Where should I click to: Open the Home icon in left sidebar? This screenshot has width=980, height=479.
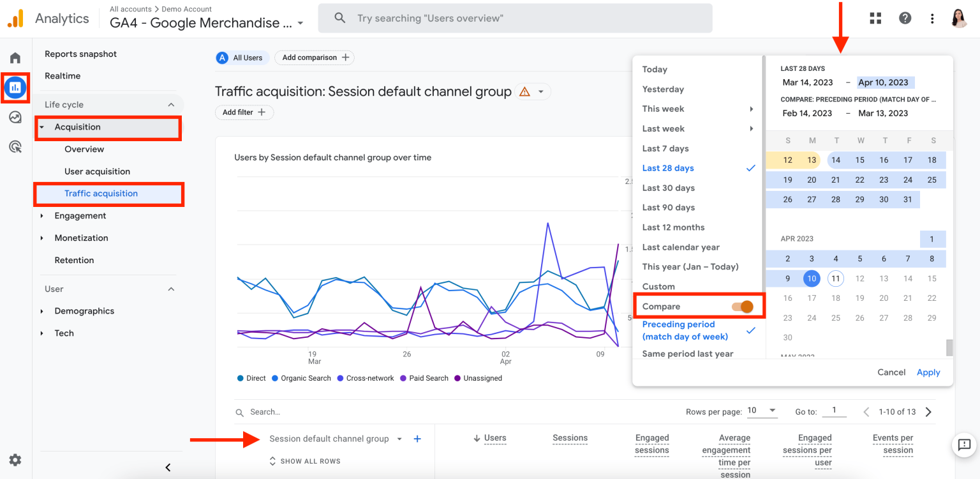pyautogui.click(x=15, y=56)
